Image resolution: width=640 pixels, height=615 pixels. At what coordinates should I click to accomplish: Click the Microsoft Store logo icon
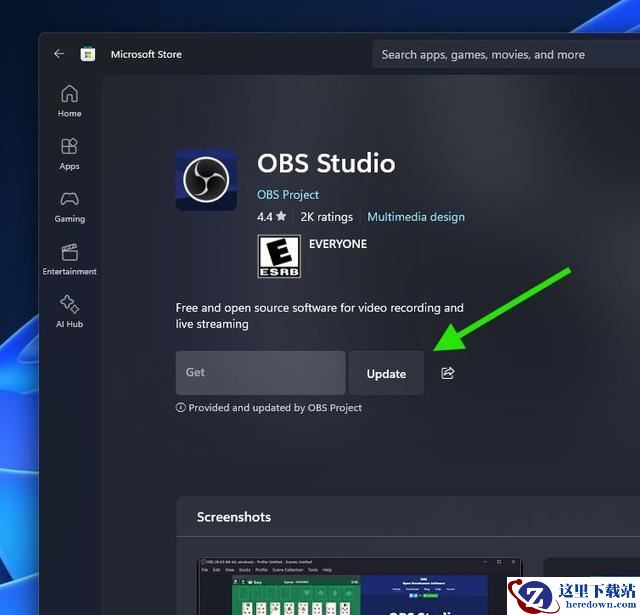point(88,54)
